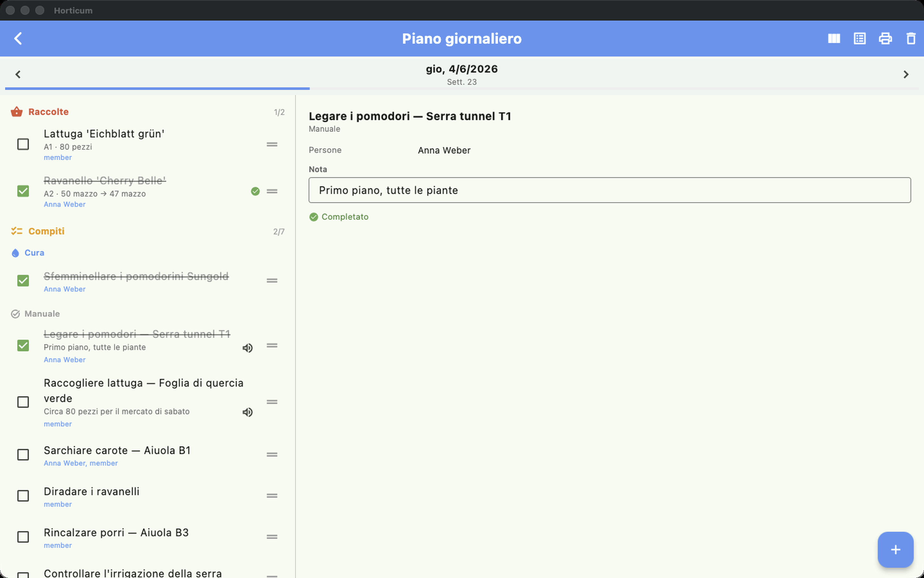Click Anna Weber in Persone row
Viewport: 924px width, 578px height.
tap(444, 150)
